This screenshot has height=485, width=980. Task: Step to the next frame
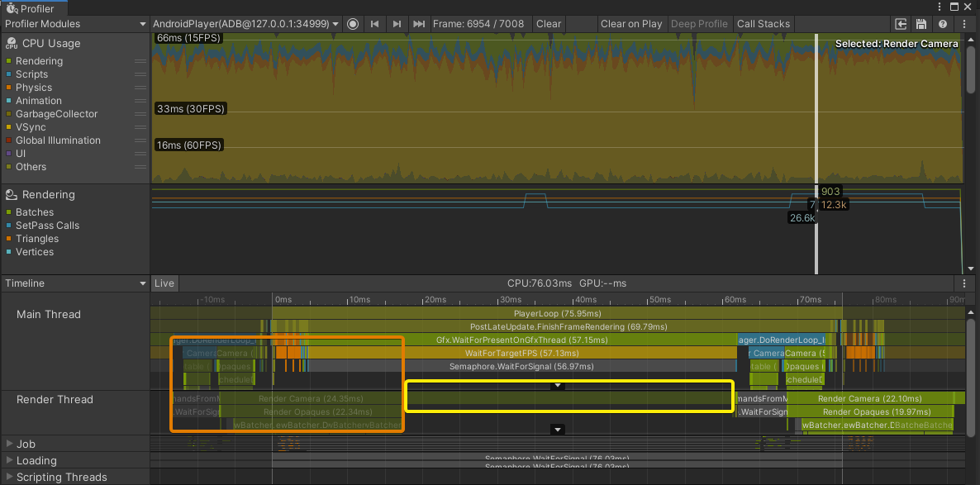(397, 24)
